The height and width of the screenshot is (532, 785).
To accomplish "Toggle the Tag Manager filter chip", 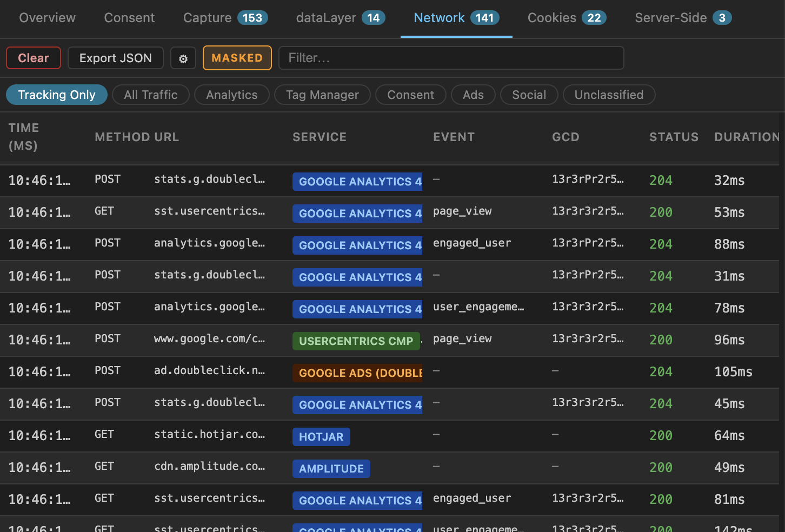I will click(322, 95).
